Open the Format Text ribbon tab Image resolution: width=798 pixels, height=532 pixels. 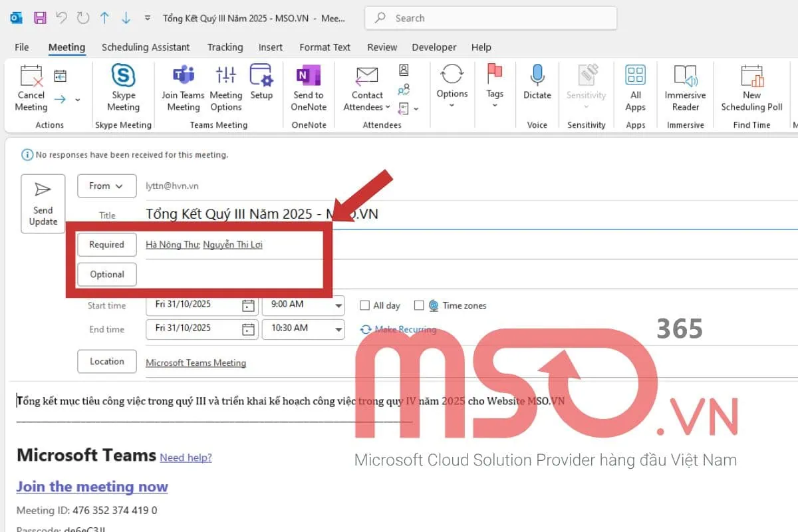325,47
